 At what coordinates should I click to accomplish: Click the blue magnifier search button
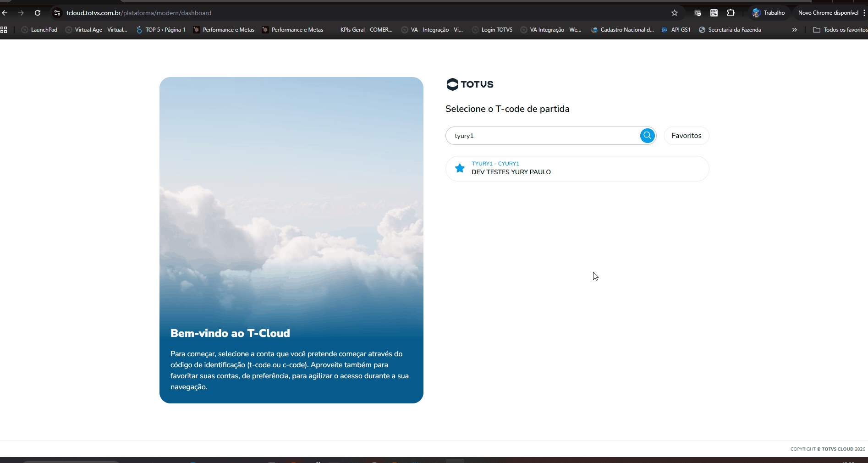pyautogui.click(x=647, y=135)
